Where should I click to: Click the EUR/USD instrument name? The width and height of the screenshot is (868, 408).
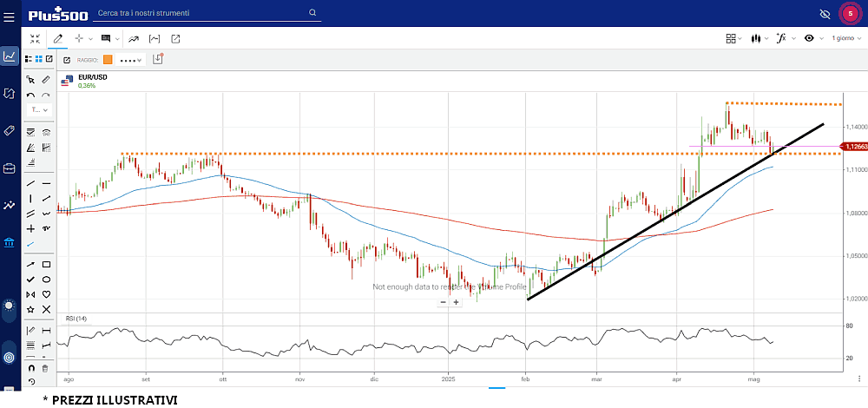[92, 77]
